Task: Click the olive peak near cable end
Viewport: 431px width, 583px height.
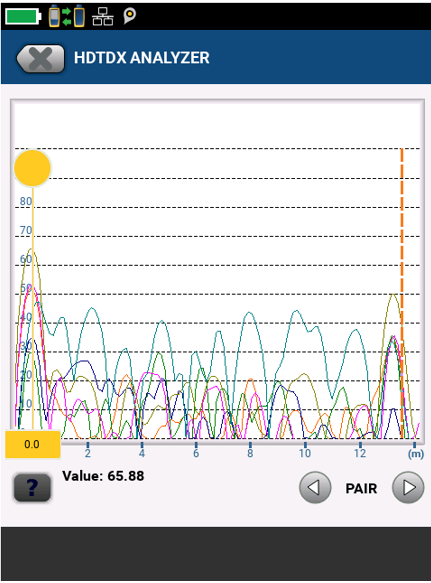Action: pos(393,294)
